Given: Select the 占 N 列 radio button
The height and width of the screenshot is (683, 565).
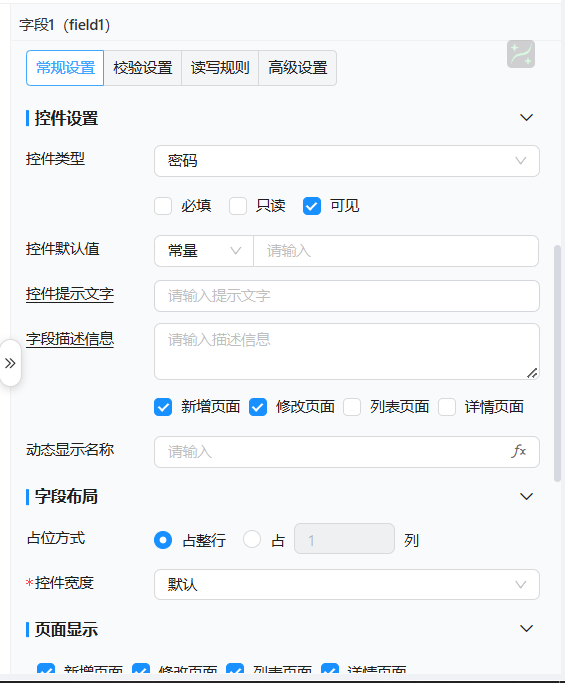Looking at the screenshot, I should tap(252, 539).
